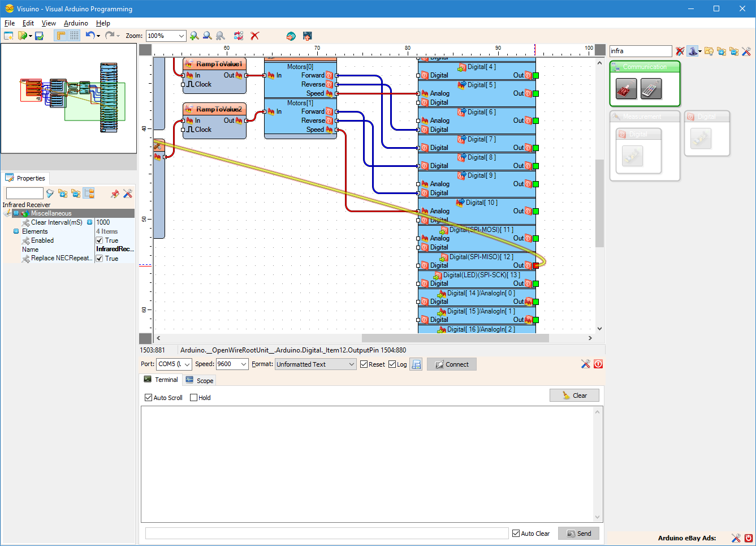Open the Port COM5 dropdown
Image resolution: width=756 pixels, height=546 pixels.
pos(187,364)
